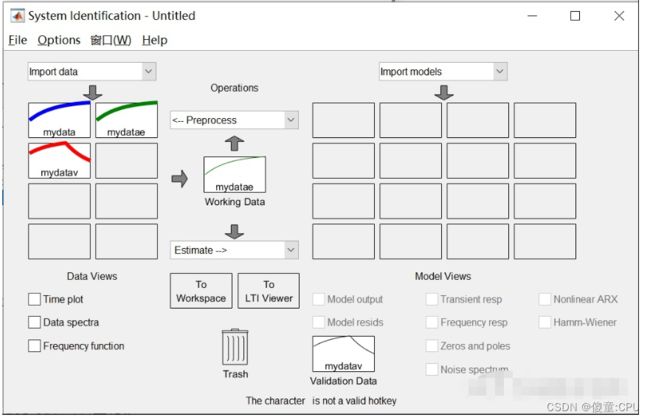Open the Options menu

click(x=59, y=40)
